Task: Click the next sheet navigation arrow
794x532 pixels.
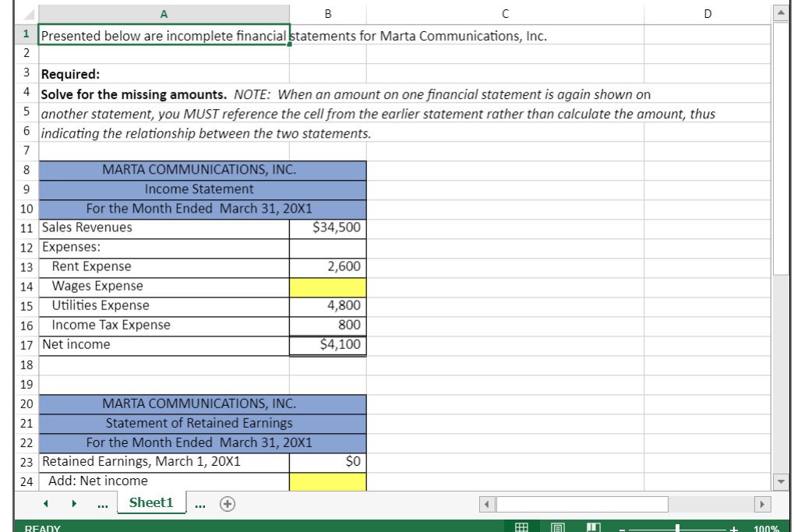Action: click(74, 504)
